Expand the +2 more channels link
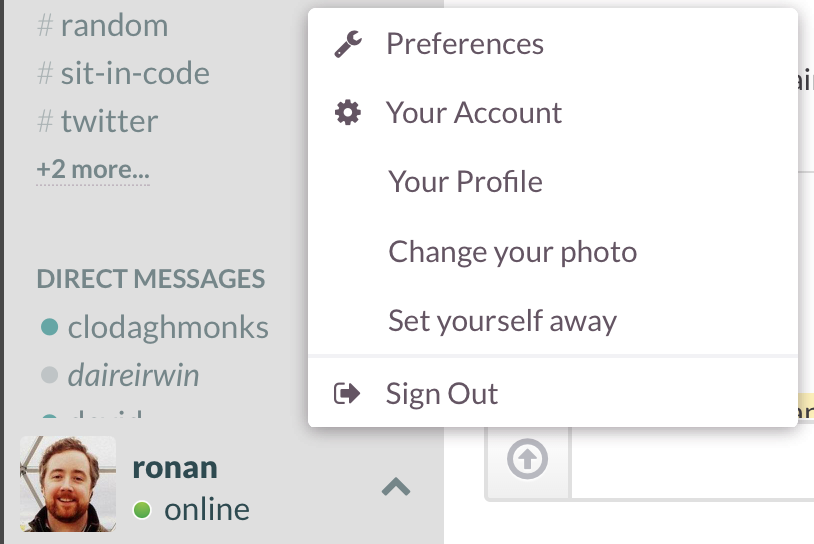The image size is (814, 544). [93, 170]
